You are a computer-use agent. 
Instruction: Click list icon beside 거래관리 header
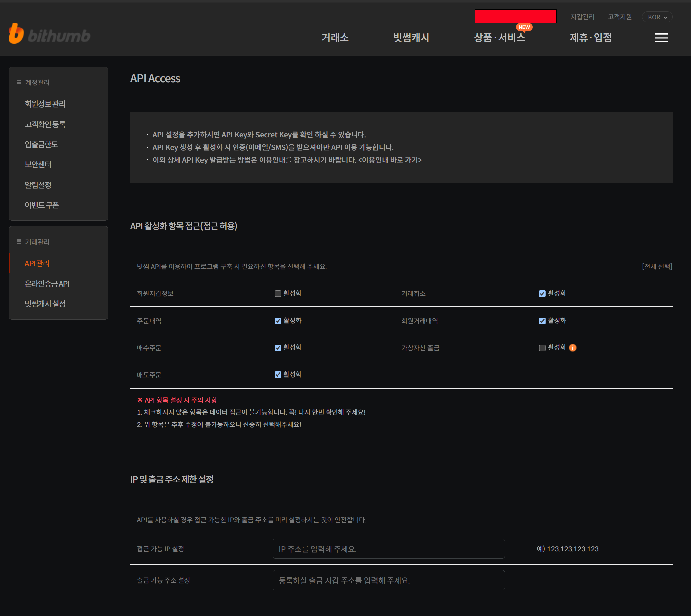[x=19, y=242]
